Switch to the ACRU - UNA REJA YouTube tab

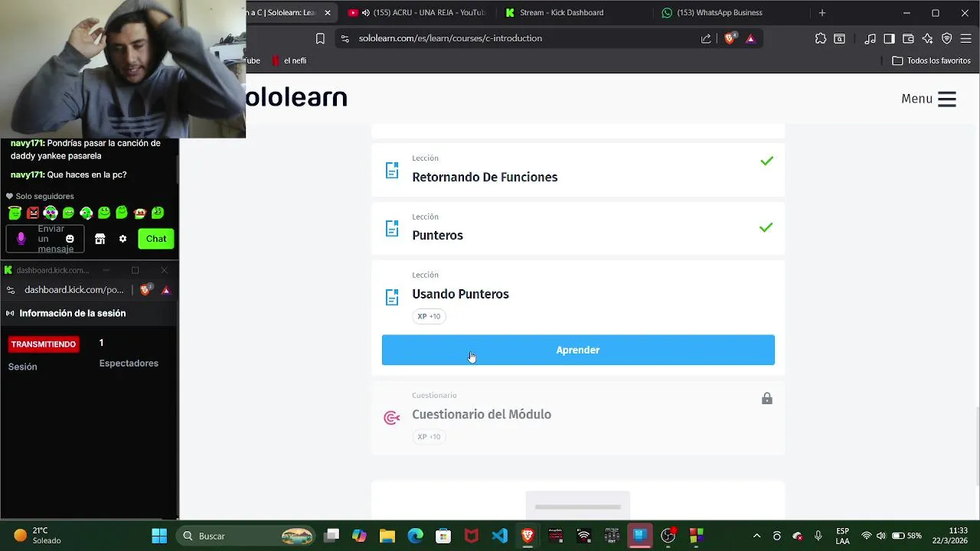416,13
